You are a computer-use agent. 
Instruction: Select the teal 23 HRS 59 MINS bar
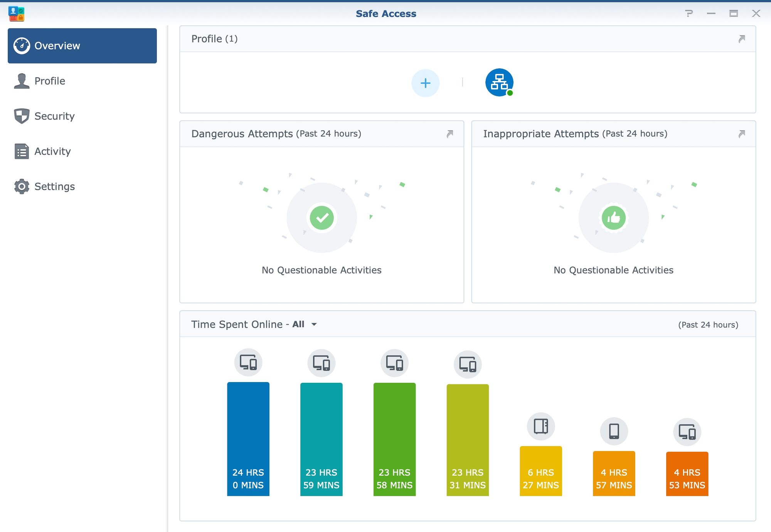point(322,439)
